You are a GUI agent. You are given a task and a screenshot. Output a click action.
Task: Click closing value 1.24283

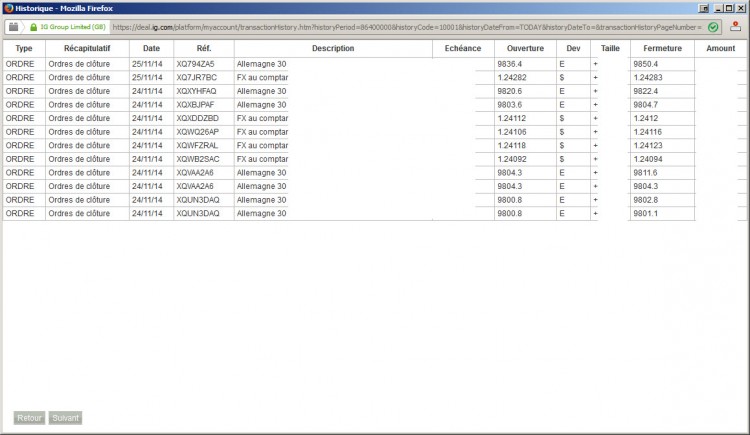point(648,78)
